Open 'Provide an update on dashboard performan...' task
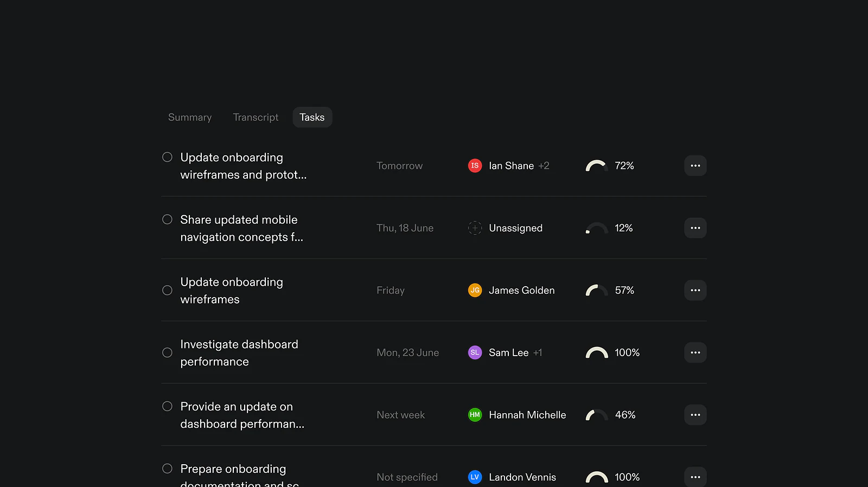Viewport: 868px width, 487px height. click(x=242, y=415)
